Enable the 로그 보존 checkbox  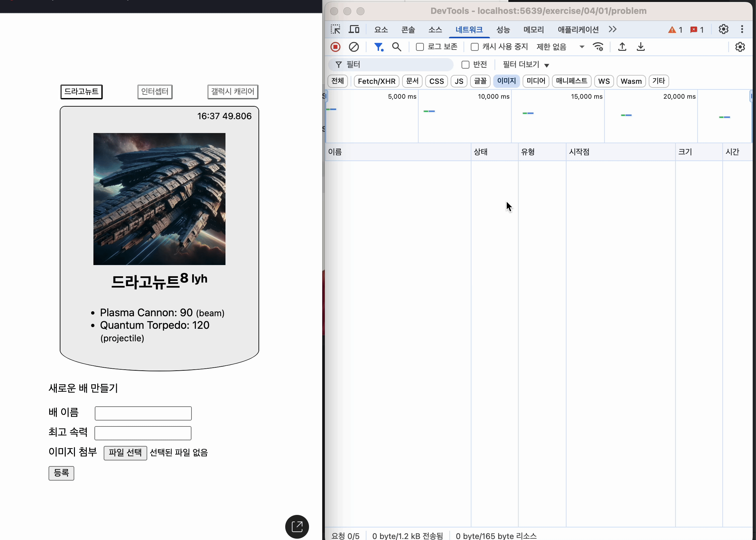pos(420,47)
